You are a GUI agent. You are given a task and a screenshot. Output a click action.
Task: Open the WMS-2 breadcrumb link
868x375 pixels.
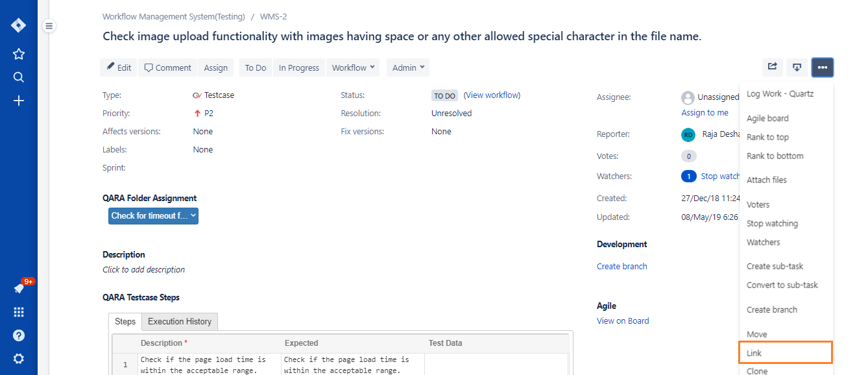(x=273, y=17)
